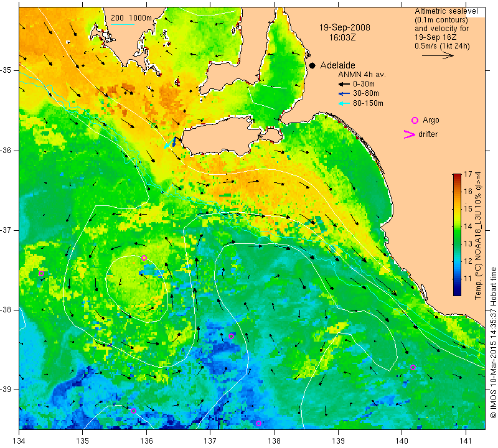Click the time text 16:03Z
This screenshot has height=448, width=498.
(x=342, y=37)
